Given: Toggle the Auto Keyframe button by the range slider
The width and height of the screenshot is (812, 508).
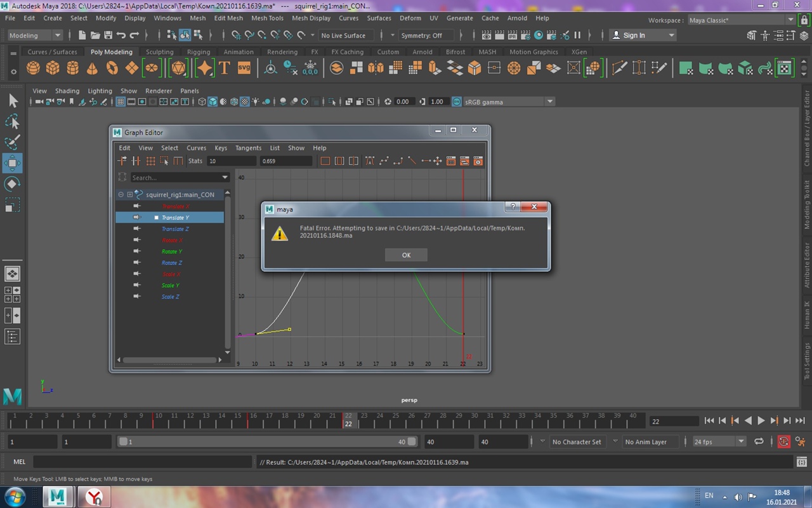Looking at the screenshot, I should pos(784,441).
